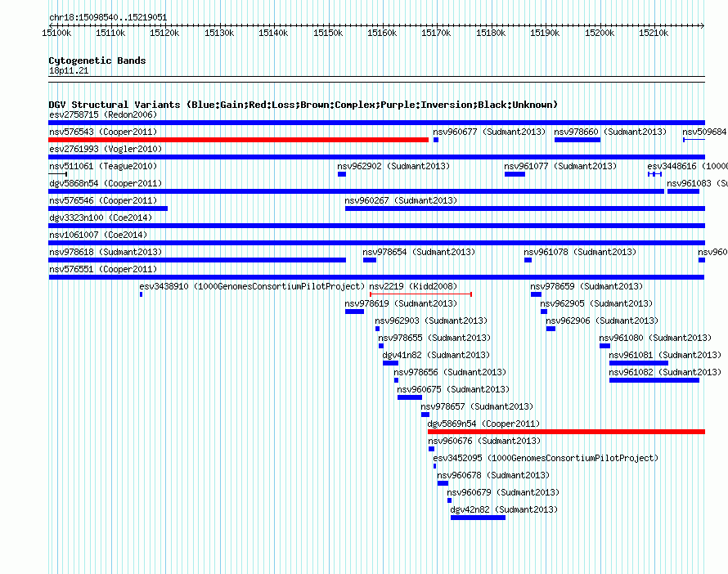The width and height of the screenshot is (728, 574).
Task: Select the dgv42n82 blue bar
Action: 478,518
